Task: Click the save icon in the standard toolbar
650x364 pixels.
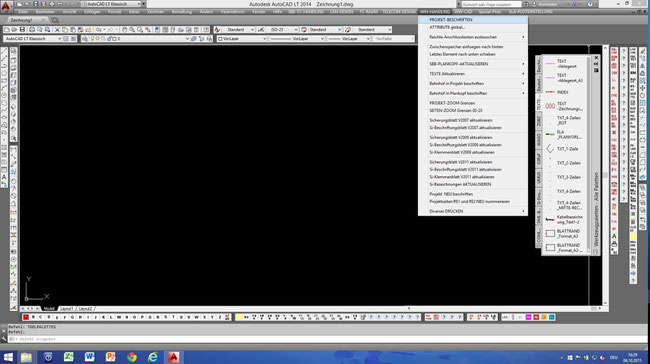Action: coord(22,30)
